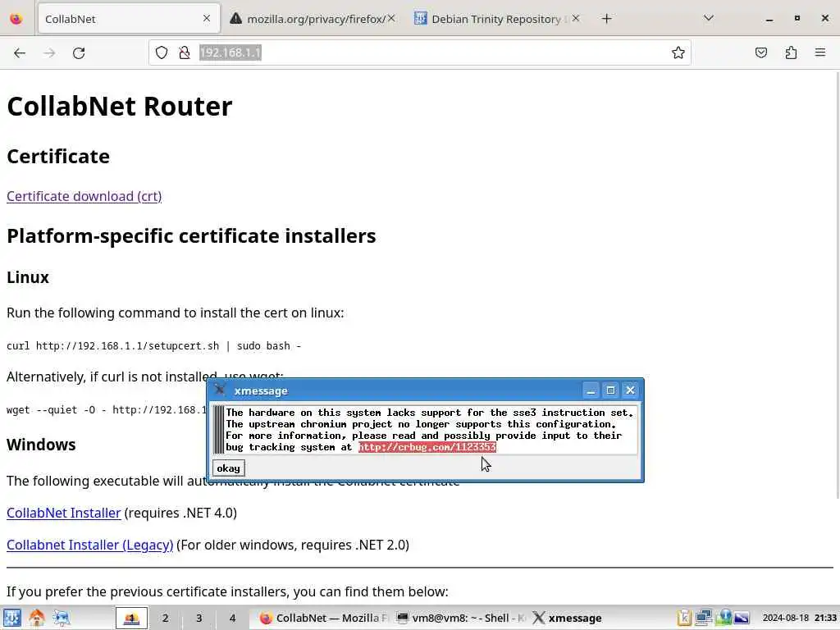Open the Extensions puzzle icon
The width and height of the screenshot is (840, 630).
coord(791,52)
